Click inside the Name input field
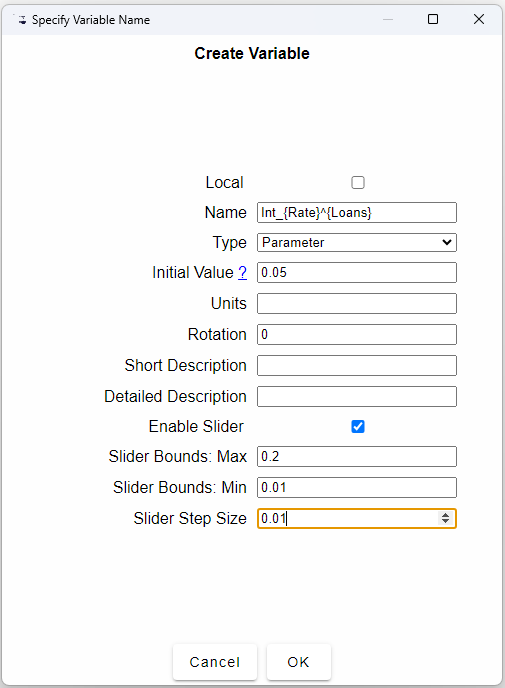This screenshot has height=688, width=505. tap(357, 212)
